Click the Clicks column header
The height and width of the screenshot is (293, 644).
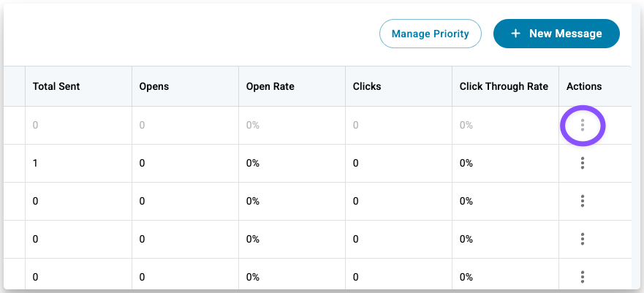(367, 86)
